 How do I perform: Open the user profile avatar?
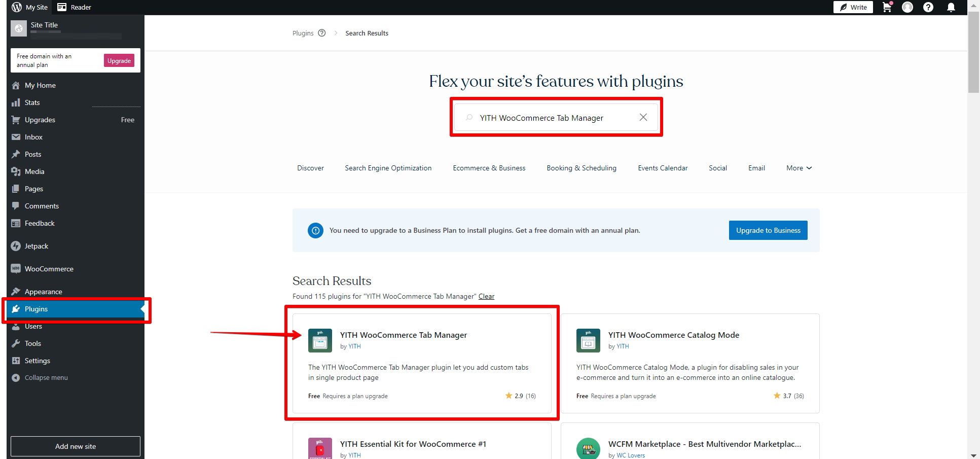(x=908, y=7)
